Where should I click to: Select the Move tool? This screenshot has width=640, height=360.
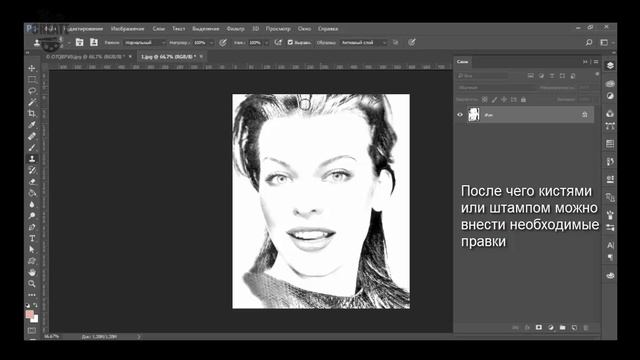(32, 68)
